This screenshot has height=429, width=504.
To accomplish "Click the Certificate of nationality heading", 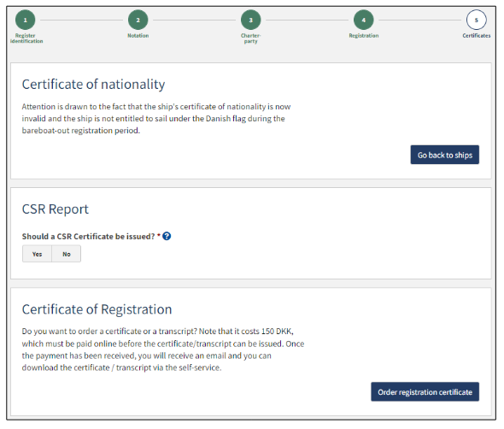I will pos(93,85).
